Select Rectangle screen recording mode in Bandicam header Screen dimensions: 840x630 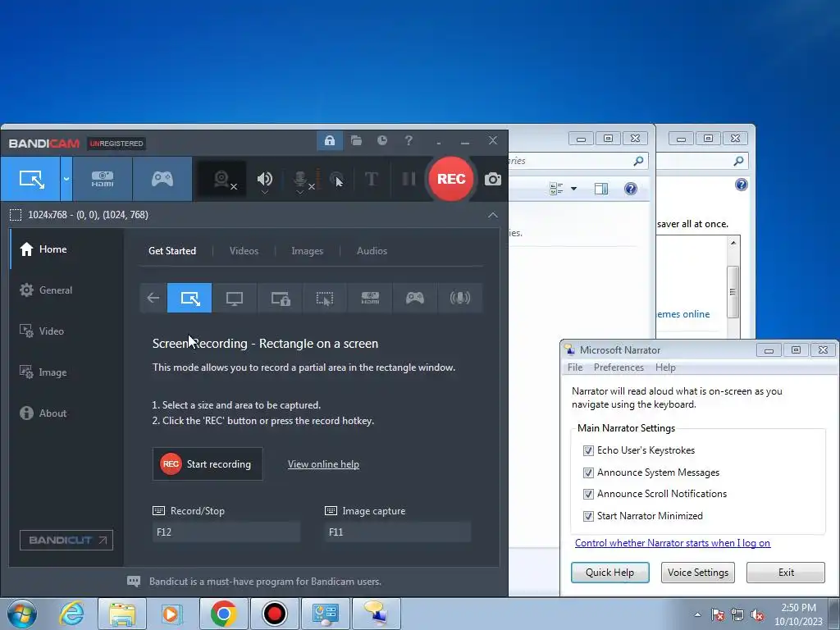[30, 179]
